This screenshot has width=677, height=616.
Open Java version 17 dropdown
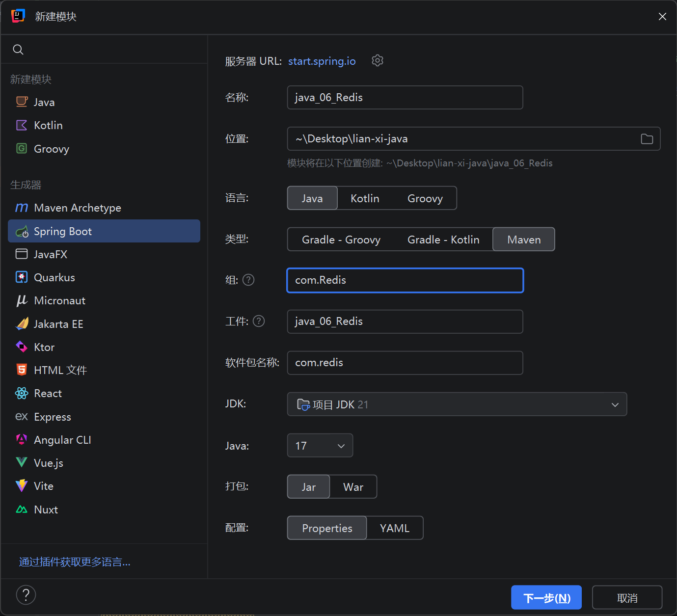(x=320, y=446)
